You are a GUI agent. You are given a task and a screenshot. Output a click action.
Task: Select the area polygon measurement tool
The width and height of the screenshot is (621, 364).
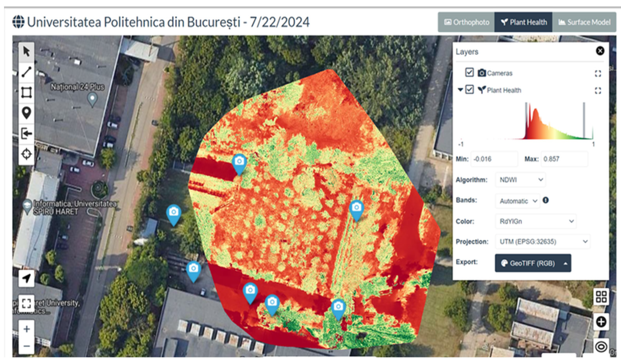point(26,93)
